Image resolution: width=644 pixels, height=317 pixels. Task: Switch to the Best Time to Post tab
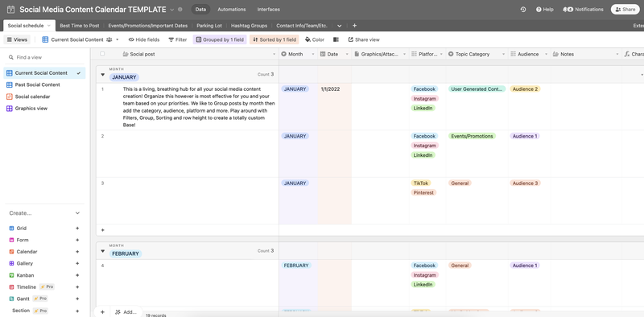click(x=80, y=26)
